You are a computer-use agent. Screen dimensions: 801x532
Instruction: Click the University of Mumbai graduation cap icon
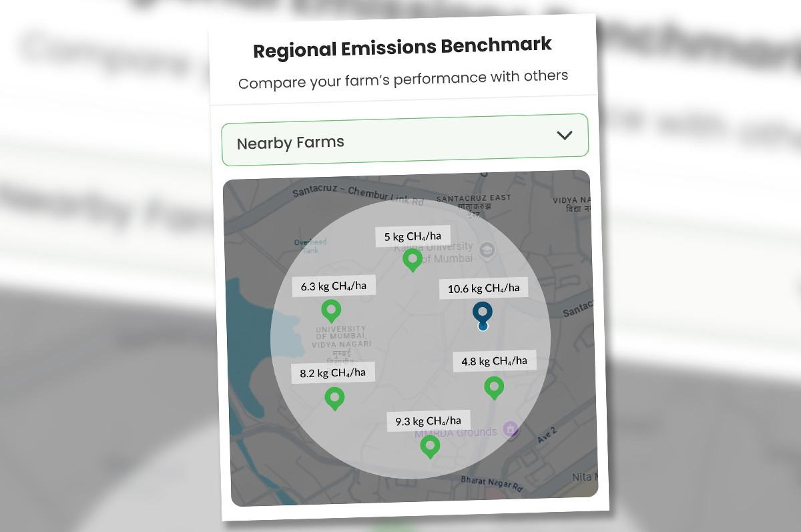(488, 250)
